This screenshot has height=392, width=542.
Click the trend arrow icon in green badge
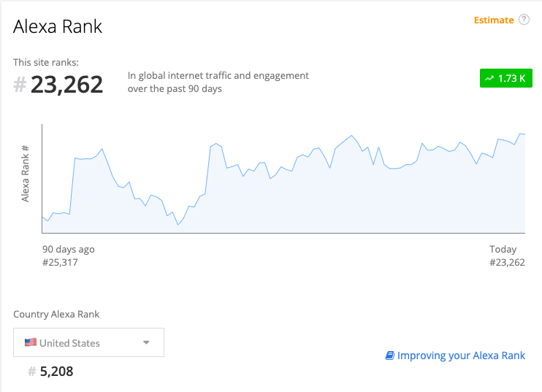pos(489,78)
